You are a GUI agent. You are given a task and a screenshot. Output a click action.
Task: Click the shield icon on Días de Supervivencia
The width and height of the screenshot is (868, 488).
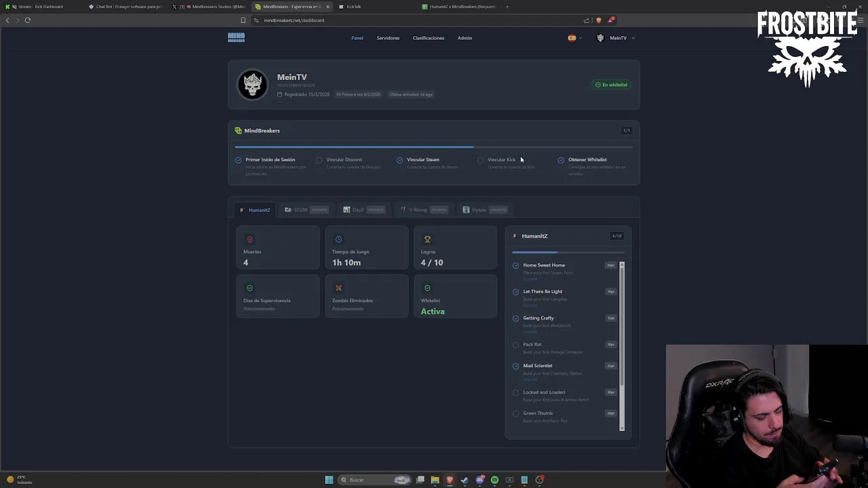[x=250, y=288]
